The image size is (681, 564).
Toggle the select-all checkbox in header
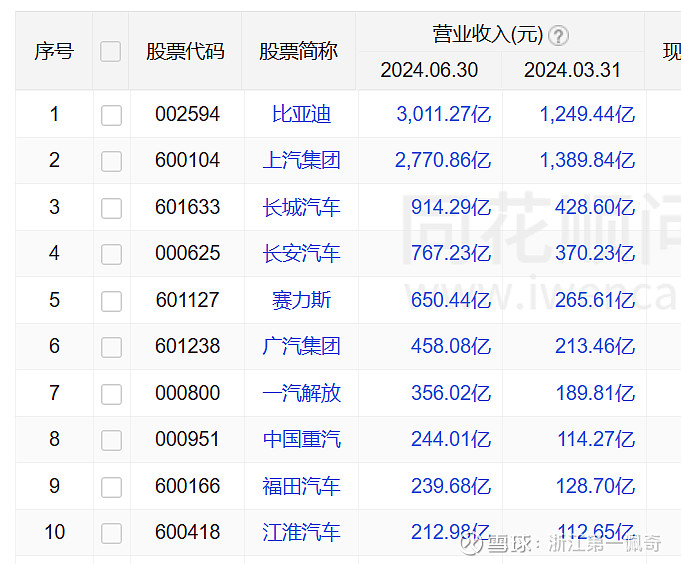click(x=110, y=51)
